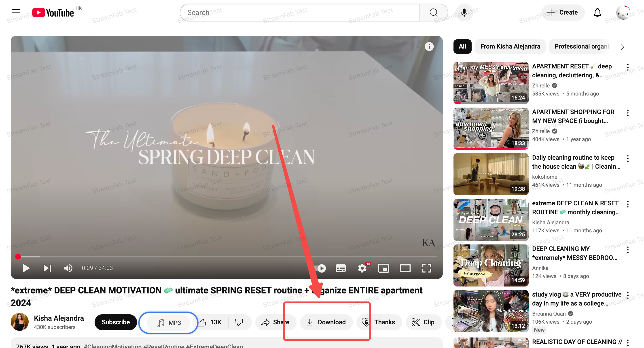Share the video
The image size is (644, 348).
click(275, 322)
